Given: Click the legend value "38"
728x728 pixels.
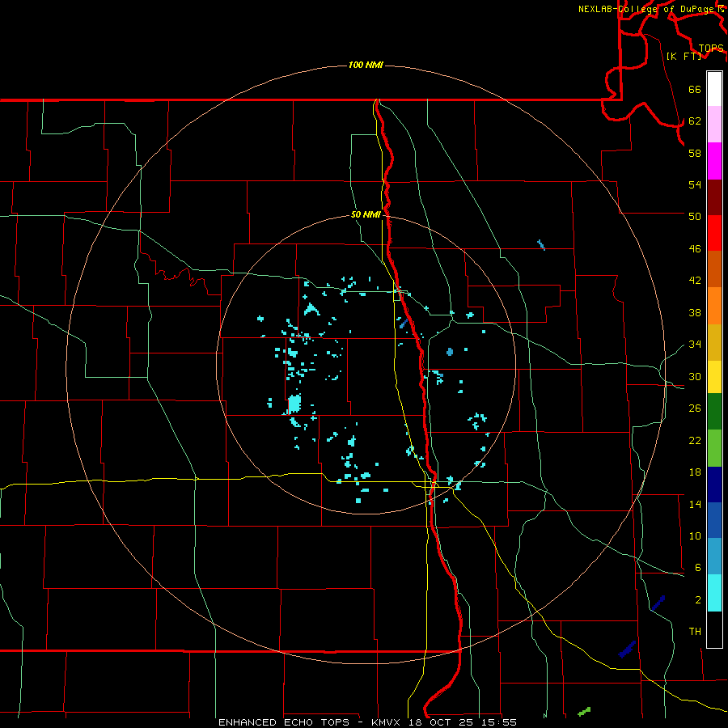Looking at the screenshot, I should pyautogui.click(x=695, y=313).
